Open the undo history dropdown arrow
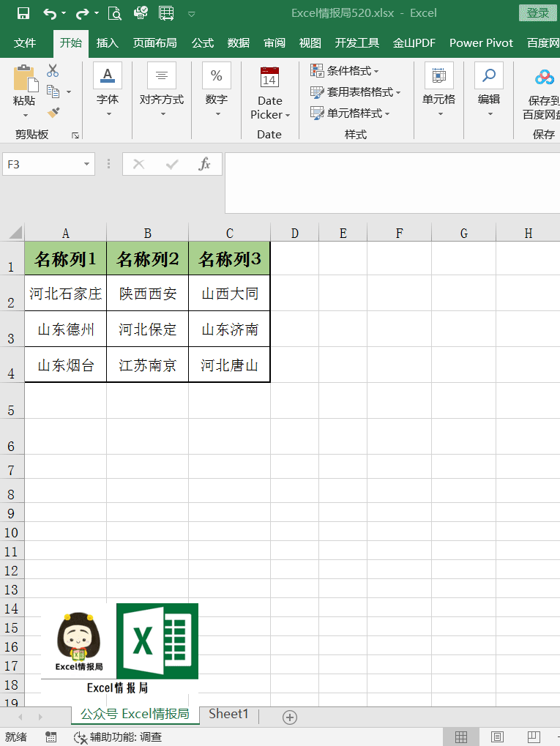 pyautogui.click(x=64, y=13)
